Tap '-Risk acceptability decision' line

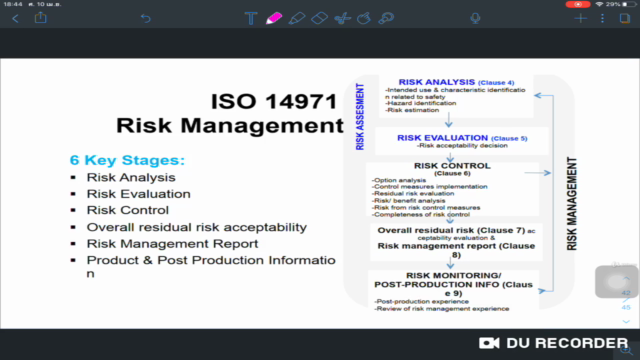(x=462, y=146)
